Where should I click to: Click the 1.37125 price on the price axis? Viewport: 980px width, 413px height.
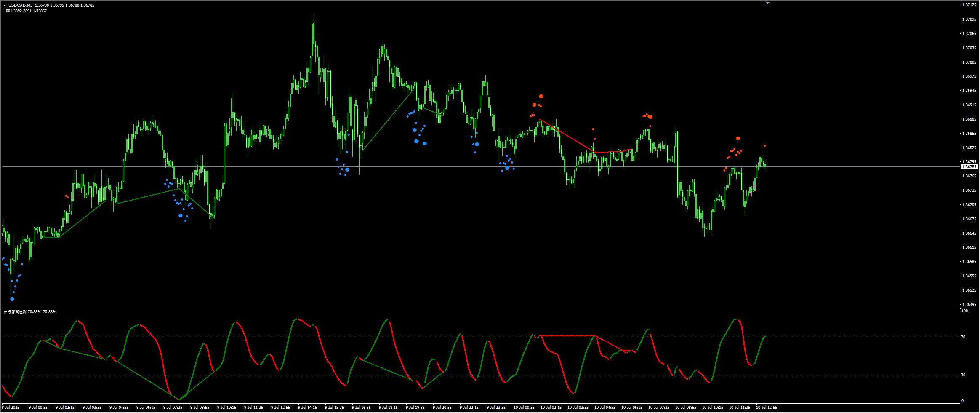969,5
